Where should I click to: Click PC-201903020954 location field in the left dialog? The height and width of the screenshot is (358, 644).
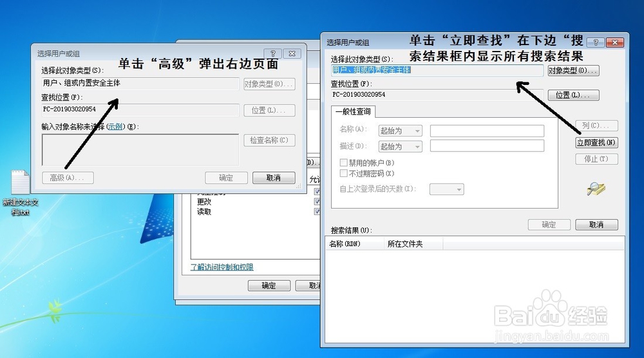(140, 109)
